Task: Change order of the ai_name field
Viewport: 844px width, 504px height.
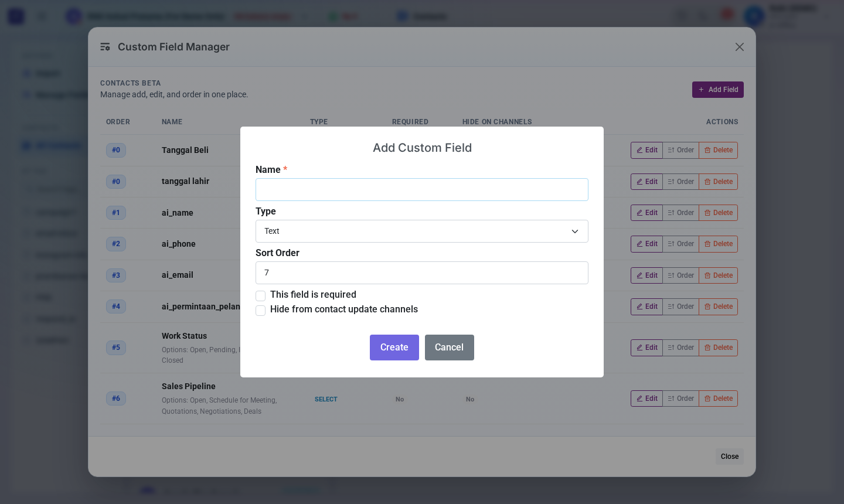Action: tap(681, 213)
